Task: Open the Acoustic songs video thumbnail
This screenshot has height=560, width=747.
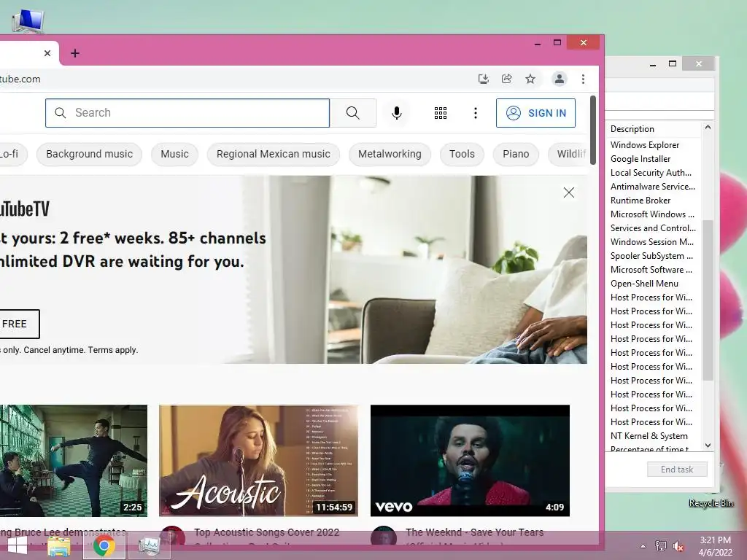Action: tap(259, 461)
